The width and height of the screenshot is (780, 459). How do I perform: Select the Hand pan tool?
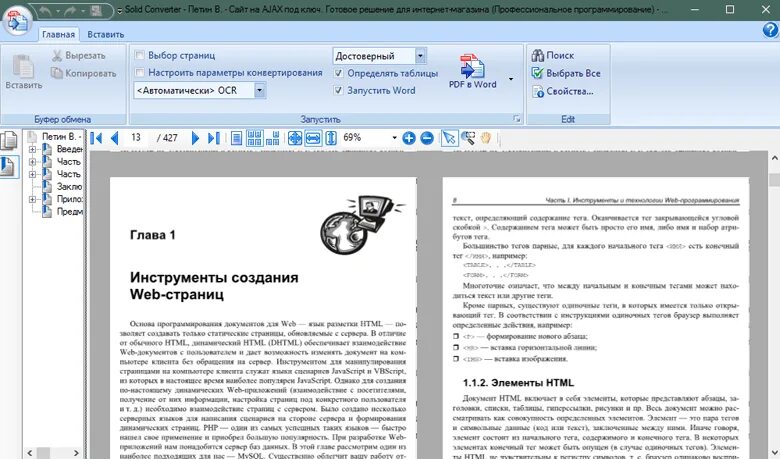pos(486,138)
